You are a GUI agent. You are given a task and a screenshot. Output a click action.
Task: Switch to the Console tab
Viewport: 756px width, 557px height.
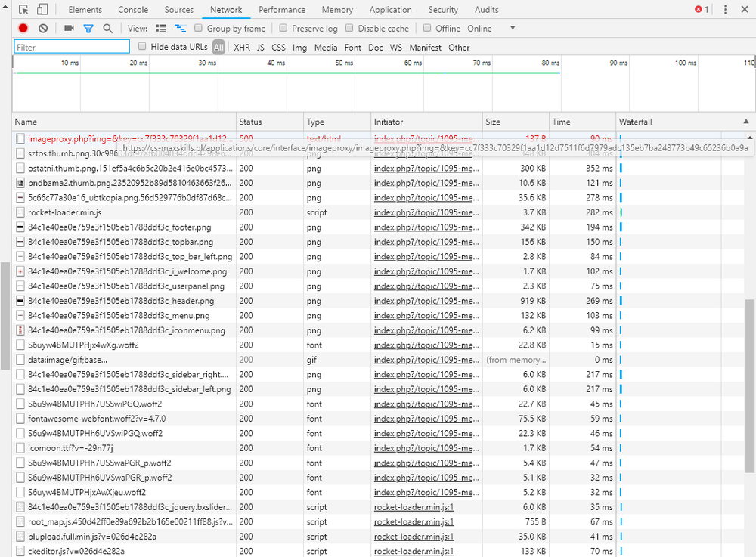pyautogui.click(x=133, y=10)
